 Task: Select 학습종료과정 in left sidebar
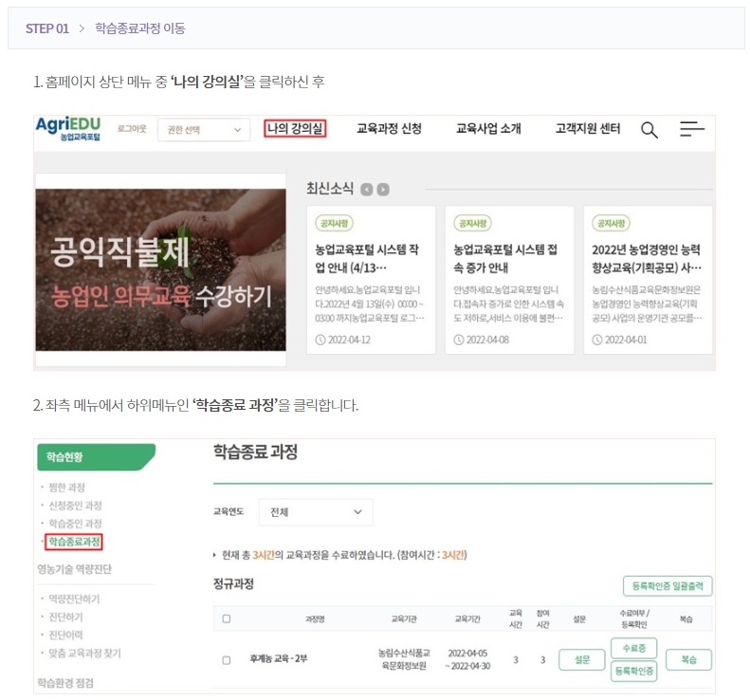point(74,542)
